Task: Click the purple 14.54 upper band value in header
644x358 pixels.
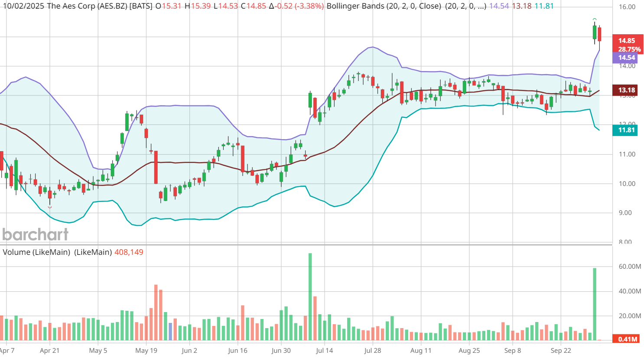Action: click(x=499, y=6)
